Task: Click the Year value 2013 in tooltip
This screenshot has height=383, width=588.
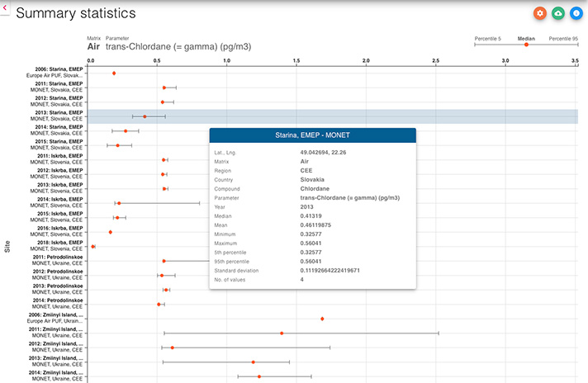Action: point(306,207)
